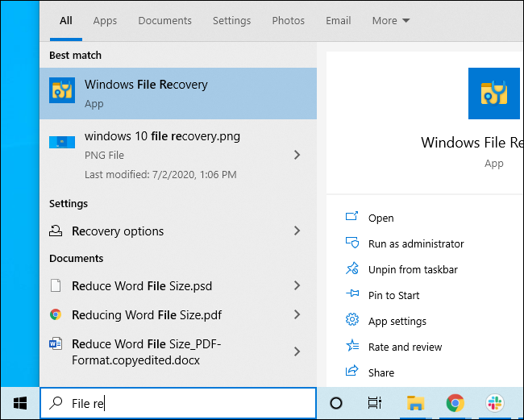
Task: Select Run as administrator shield option
Action: tap(415, 243)
